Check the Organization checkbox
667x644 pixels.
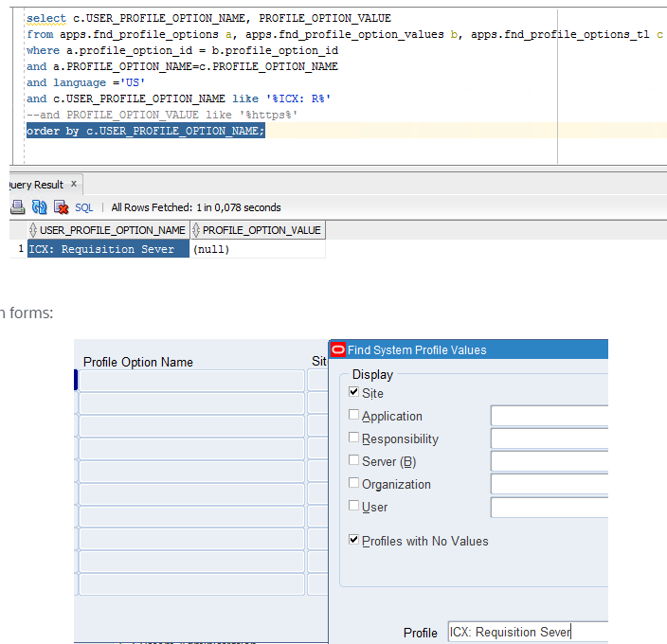pos(354,483)
